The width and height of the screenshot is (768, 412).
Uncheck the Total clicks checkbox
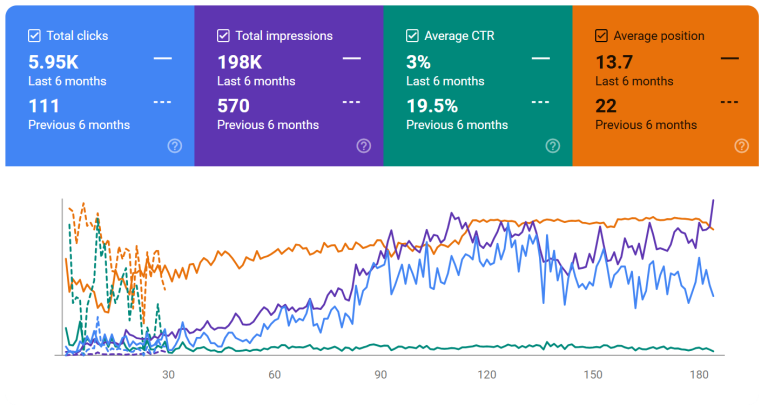pos(34,36)
